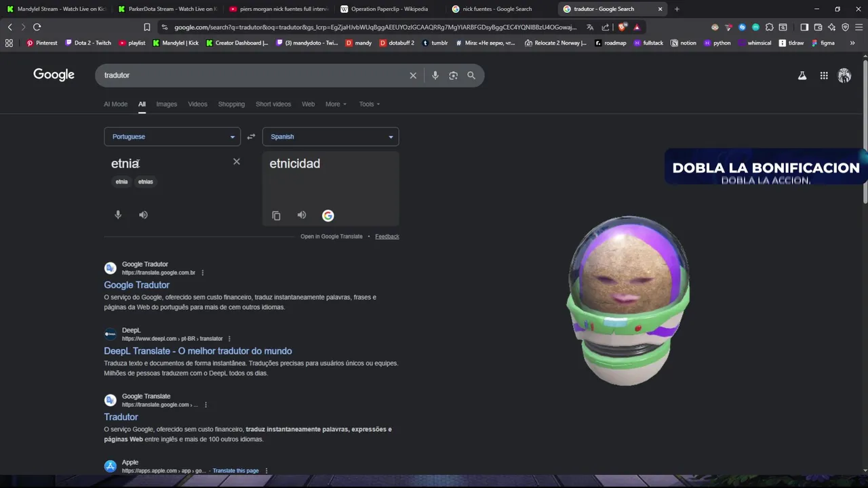Click Open in Google Translate
The width and height of the screenshot is (868, 488).
[332, 237]
